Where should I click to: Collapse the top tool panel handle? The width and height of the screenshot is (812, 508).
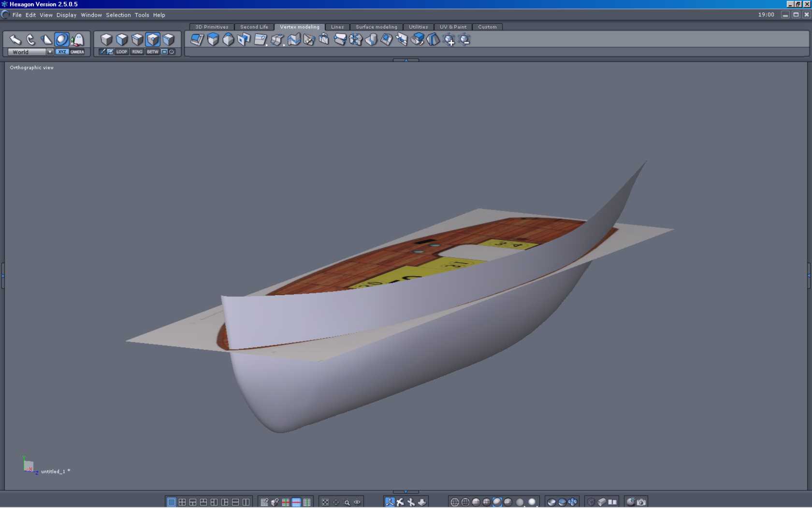click(406, 60)
